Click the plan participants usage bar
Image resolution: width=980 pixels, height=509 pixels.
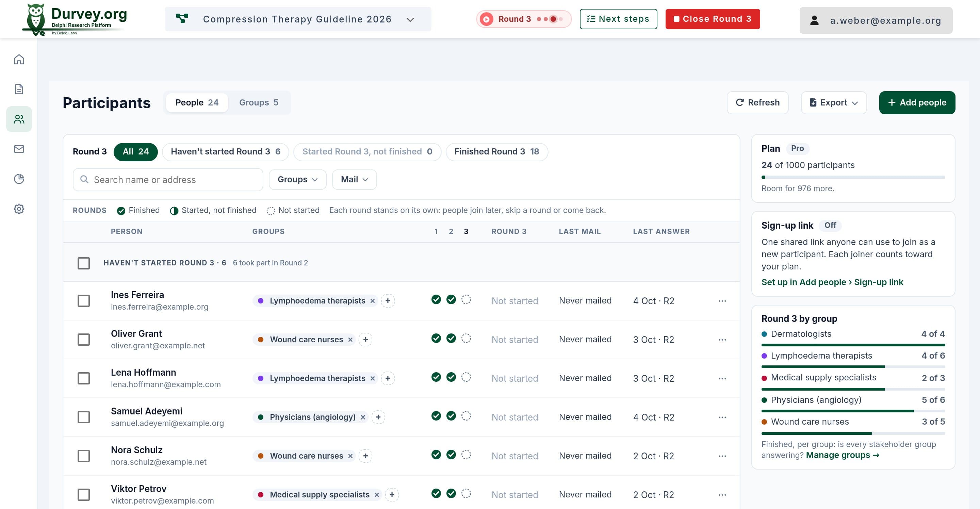click(x=853, y=177)
